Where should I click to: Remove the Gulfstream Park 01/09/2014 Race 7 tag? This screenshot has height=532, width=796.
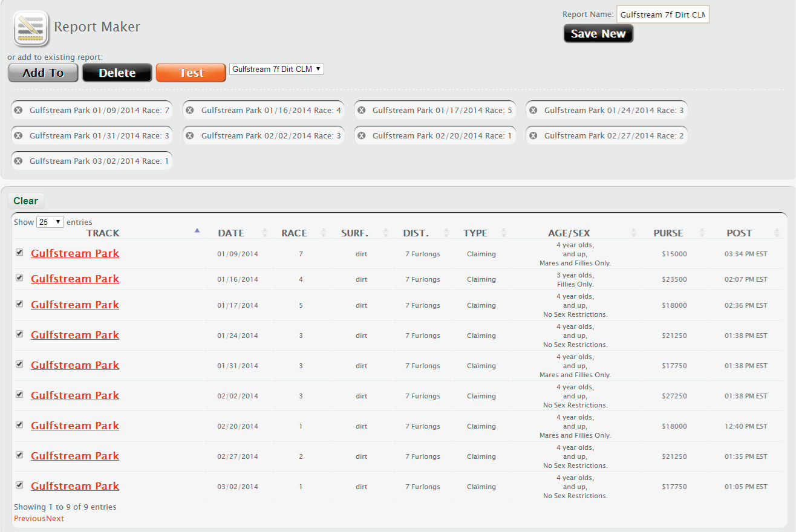tap(18, 110)
